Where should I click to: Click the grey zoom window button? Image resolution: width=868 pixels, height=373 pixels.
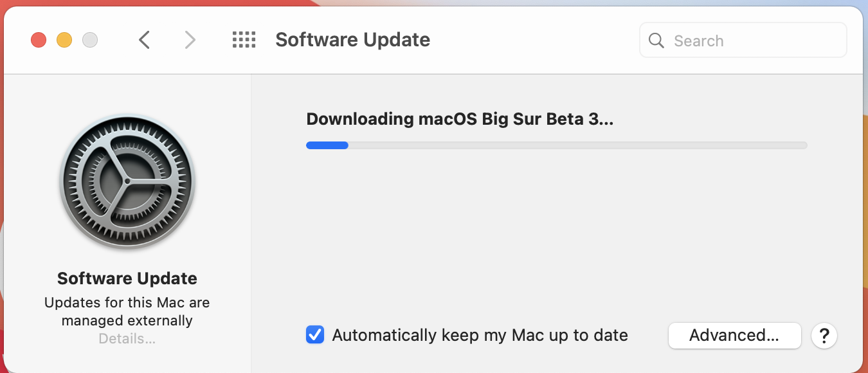point(90,40)
